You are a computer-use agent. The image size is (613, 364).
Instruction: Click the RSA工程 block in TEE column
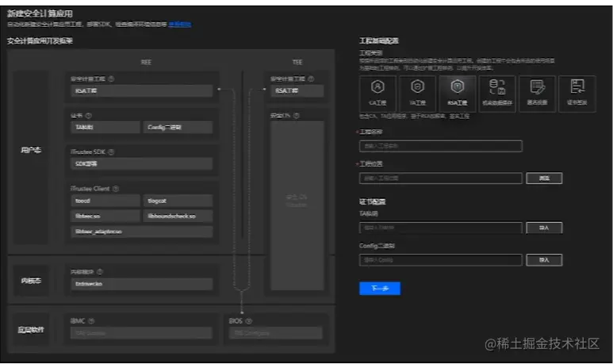297,90
